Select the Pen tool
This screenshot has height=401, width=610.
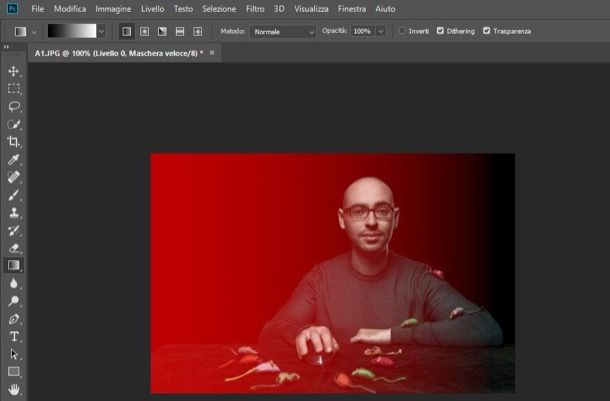(x=14, y=319)
